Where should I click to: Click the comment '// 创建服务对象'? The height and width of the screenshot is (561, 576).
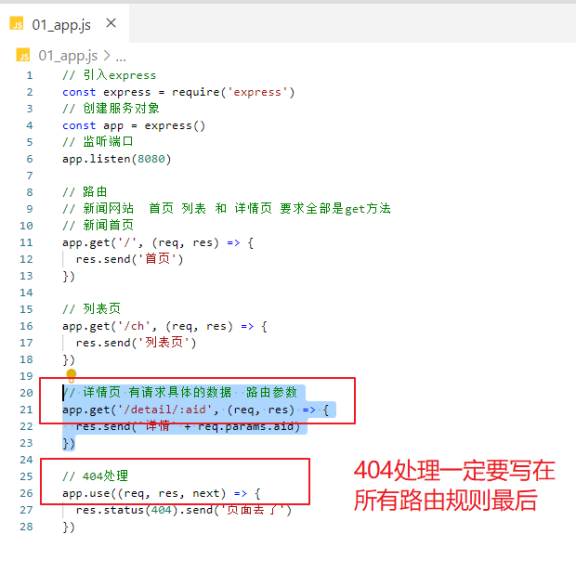point(111,108)
